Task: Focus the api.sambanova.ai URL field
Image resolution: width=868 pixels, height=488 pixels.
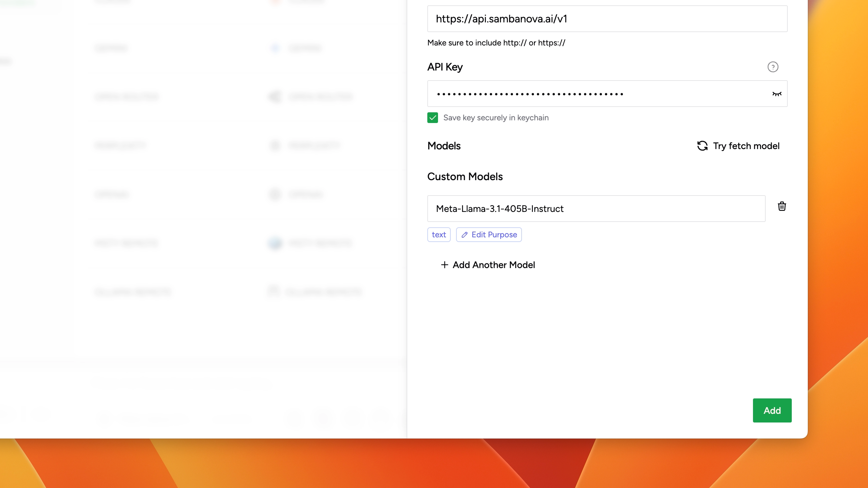Action: pos(607,19)
